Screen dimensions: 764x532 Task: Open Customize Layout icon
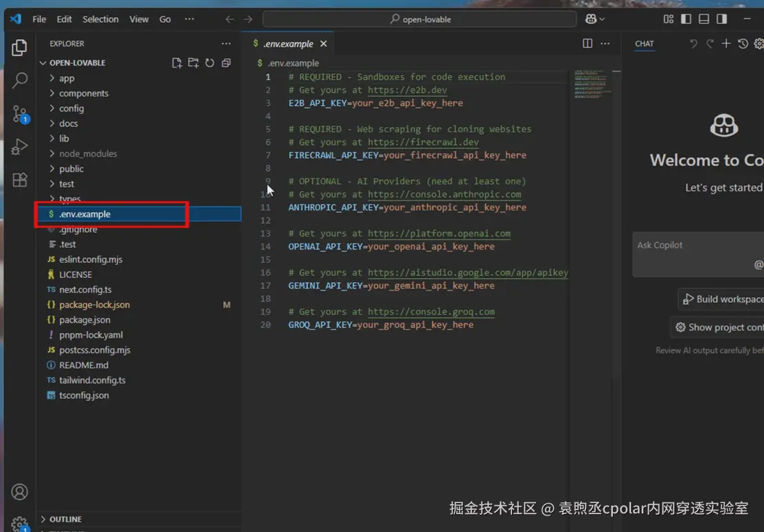click(x=669, y=19)
